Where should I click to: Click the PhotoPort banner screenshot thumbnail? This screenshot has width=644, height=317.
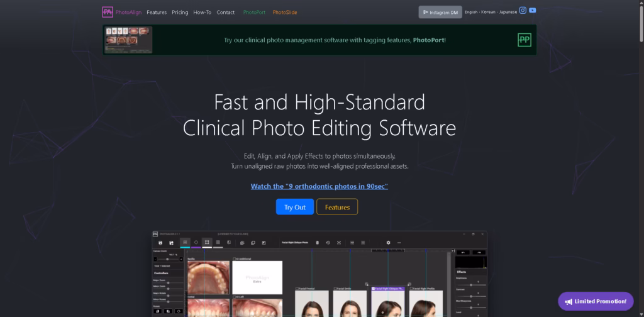tap(128, 40)
